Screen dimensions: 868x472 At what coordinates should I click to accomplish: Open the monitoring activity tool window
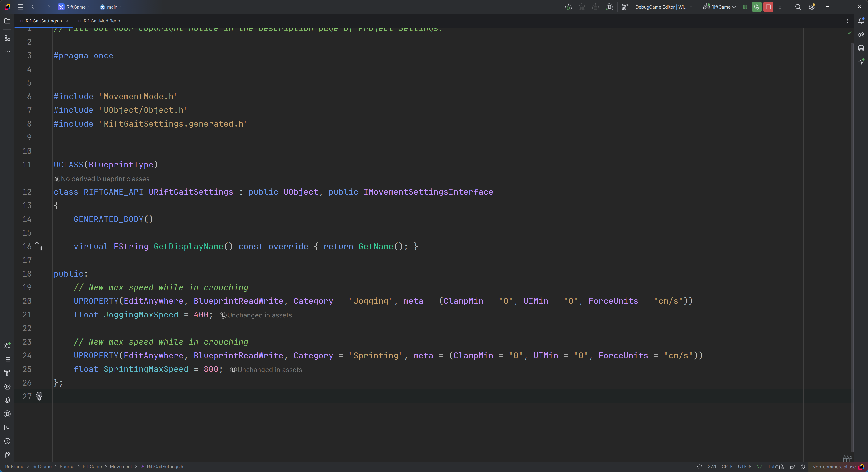861,62
